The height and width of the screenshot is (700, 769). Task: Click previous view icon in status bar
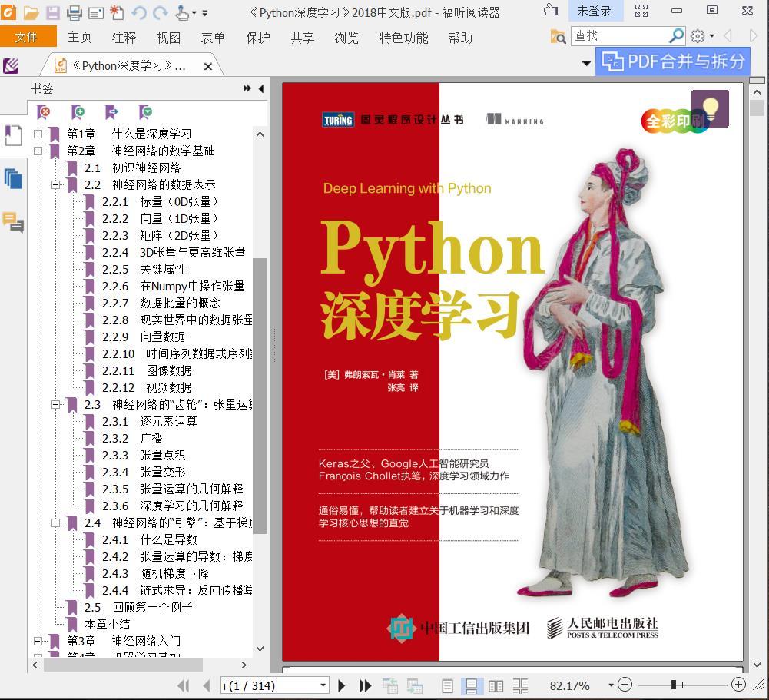click(390, 685)
